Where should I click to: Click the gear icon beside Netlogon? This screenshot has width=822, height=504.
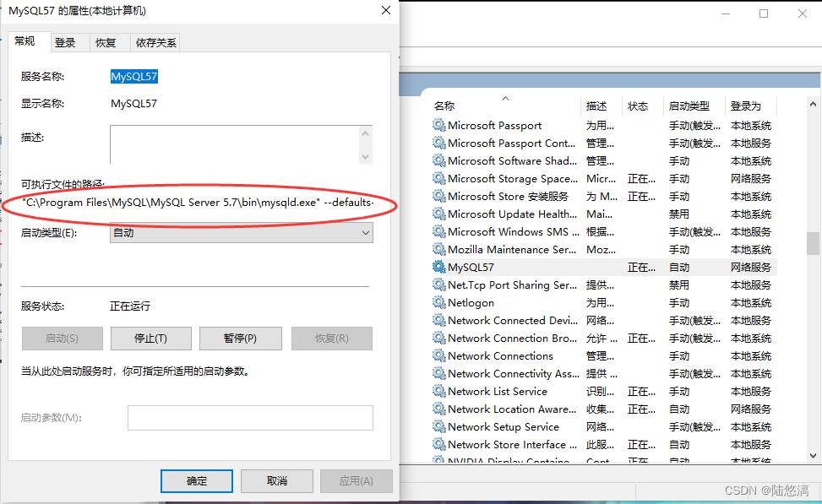438,303
